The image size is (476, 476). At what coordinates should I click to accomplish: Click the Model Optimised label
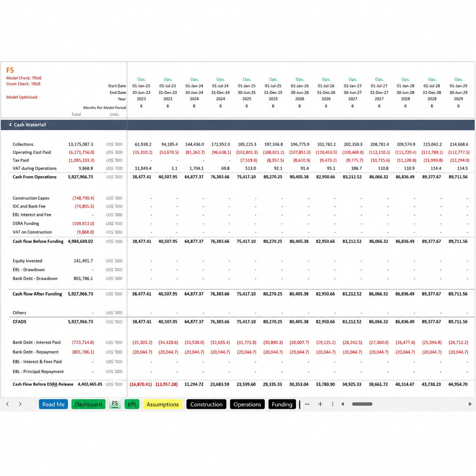click(x=22, y=97)
